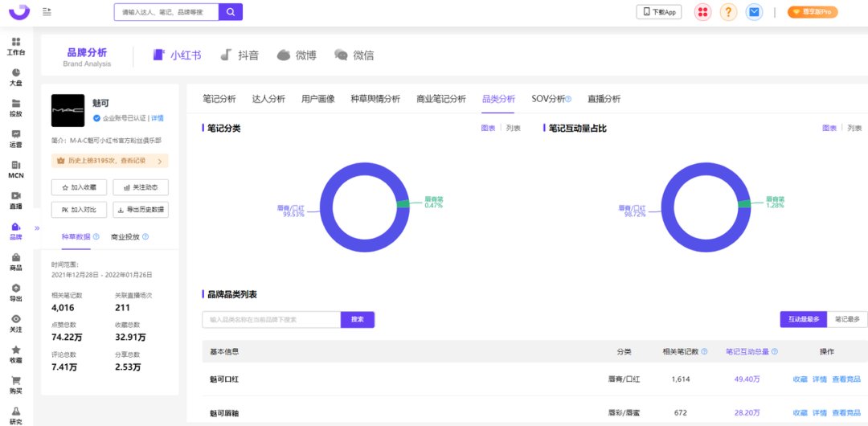This screenshot has width=868, height=426.
Task: Expand the sidebar double-chevron arrow
Action: [x=37, y=227]
